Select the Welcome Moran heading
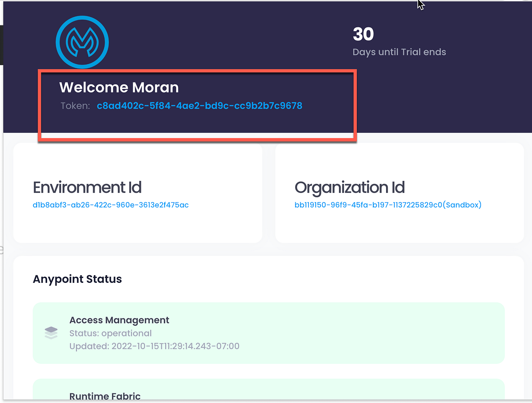Viewport: 532px width, 403px height. pos(119,87)
